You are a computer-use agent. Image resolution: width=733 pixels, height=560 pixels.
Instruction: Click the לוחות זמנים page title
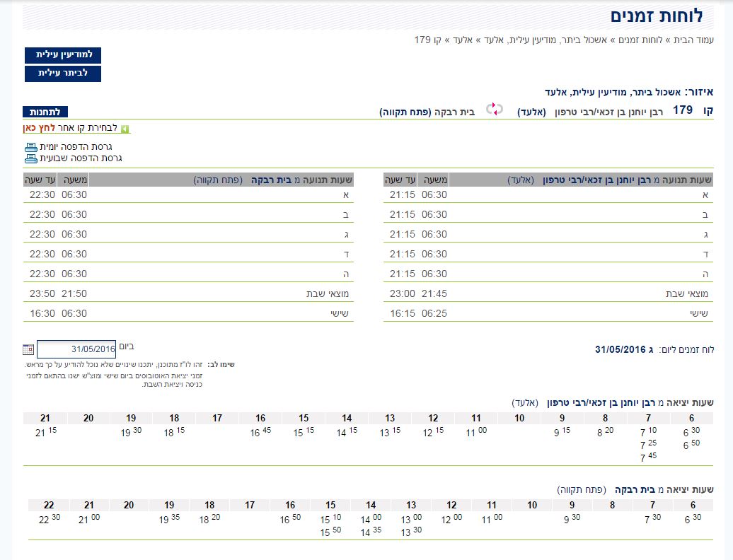click(x=657, y=16)
